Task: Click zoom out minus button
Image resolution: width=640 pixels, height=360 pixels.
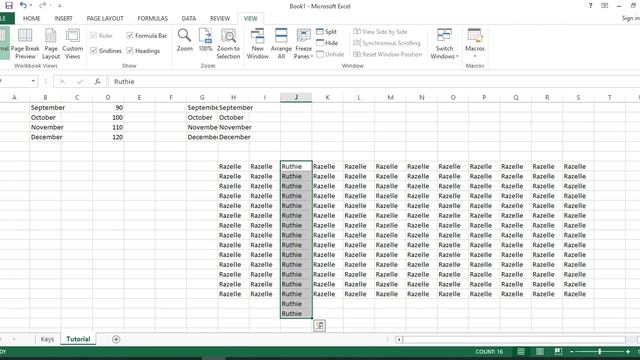Action: click(571, 351)
